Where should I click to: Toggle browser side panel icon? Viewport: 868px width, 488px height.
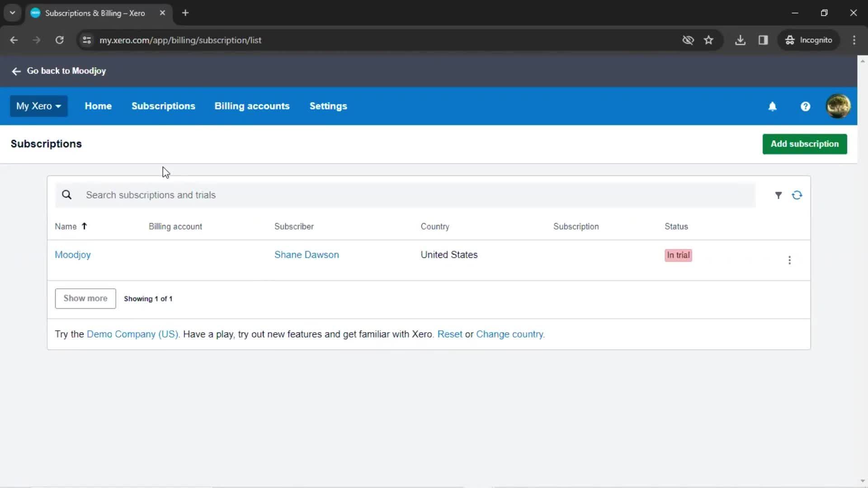[763, 40]
